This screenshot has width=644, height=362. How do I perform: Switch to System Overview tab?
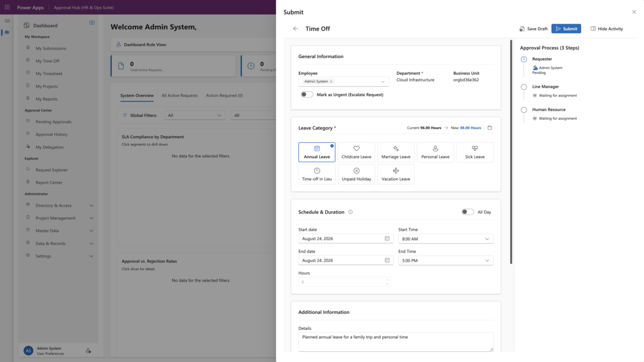(x=137, y=96)
